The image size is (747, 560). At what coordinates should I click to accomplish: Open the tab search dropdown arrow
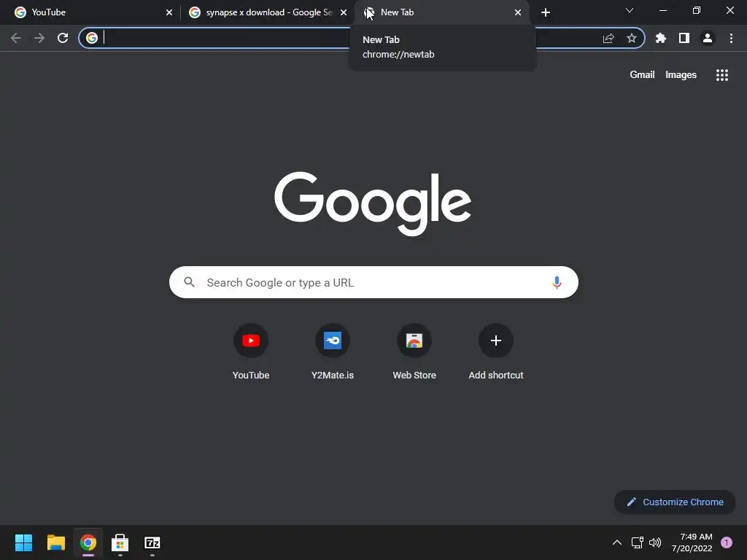(630, 10)
